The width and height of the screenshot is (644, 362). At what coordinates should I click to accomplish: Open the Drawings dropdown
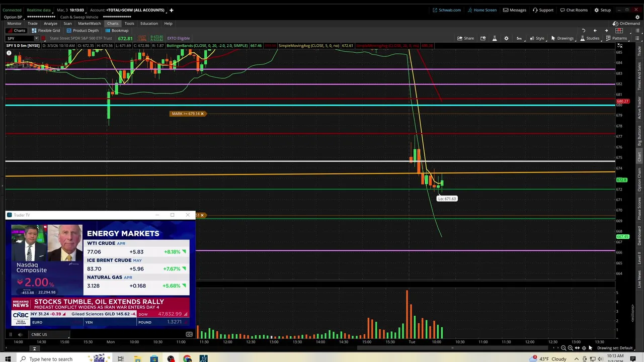click(x=562, y=38)
